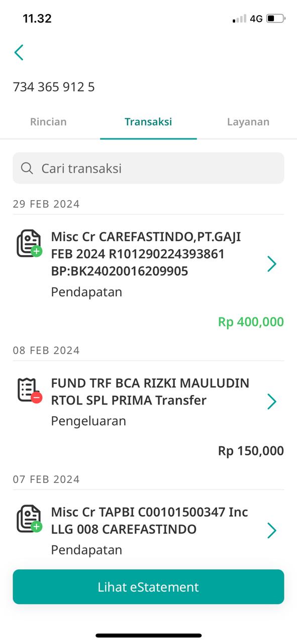Expand the Misc Cr TAPBI transaction chevron
The image size is (297, 644).
tap(272, 530)
